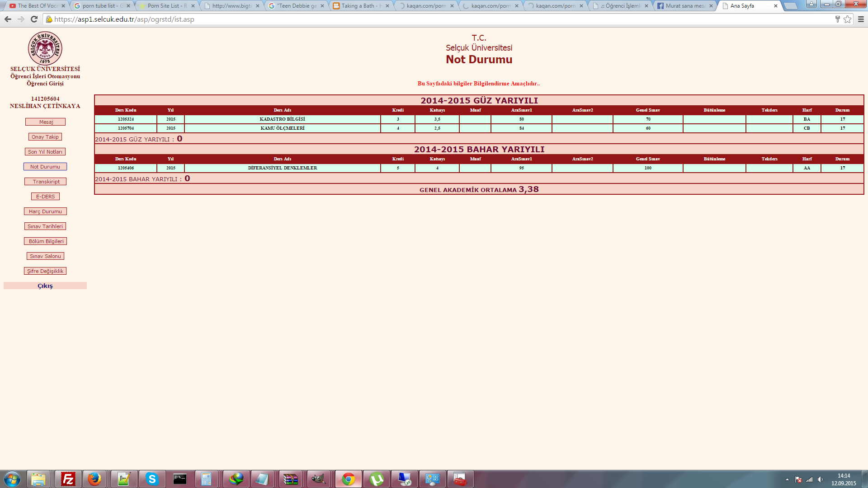Click the KADASTRO BİLGİSİ course name cell

tap(283, 119)
